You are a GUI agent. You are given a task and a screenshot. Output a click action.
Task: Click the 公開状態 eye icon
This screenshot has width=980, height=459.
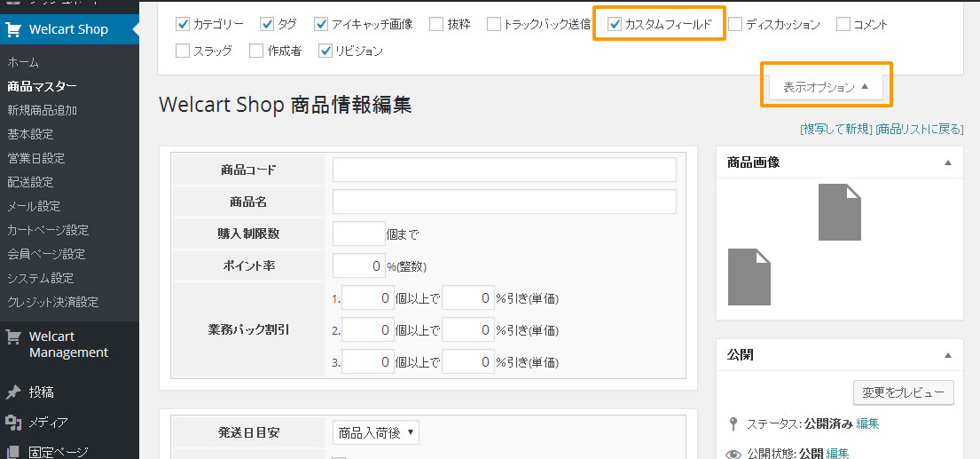pyautogui.click(x=733, y=454)
